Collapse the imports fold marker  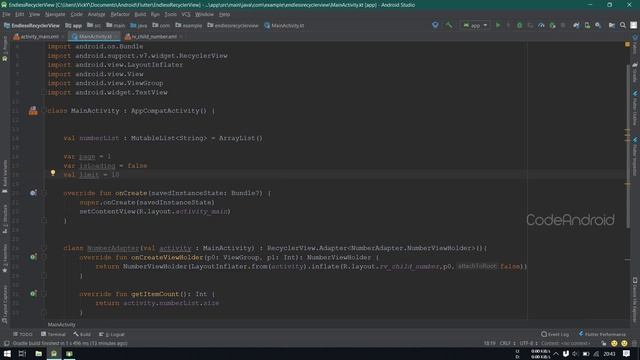(x=44, y=92)
